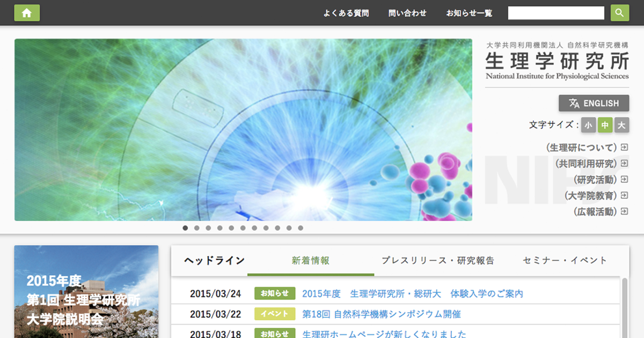644x338 pixels.
Task: Select the fifth carousel dot
Action: tap(231, 228)
